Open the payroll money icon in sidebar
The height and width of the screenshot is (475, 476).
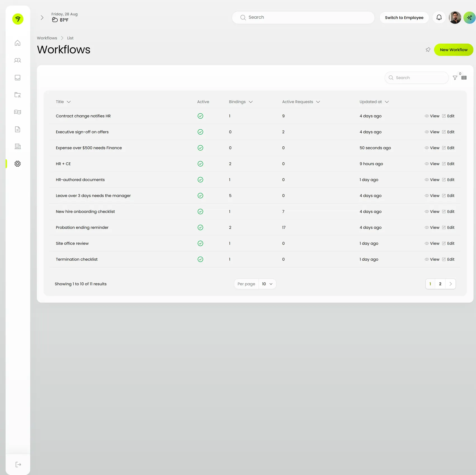[x=18, y=112]
